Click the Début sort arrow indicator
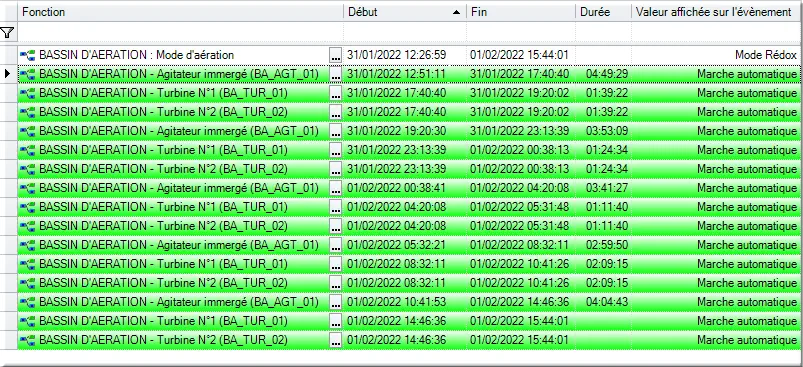The height and width of the screenshot is (367, 803). point(456,12)
